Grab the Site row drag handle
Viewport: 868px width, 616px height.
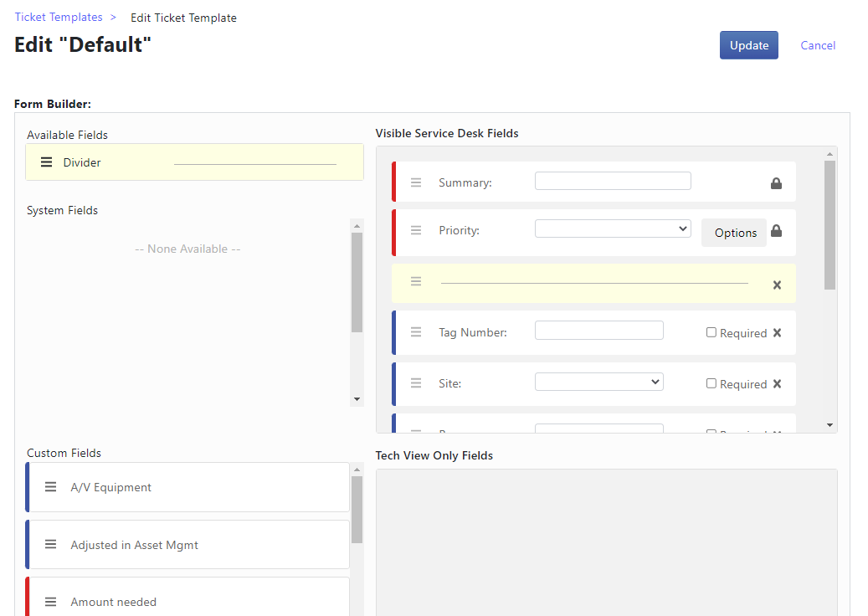tap(416, 383)
